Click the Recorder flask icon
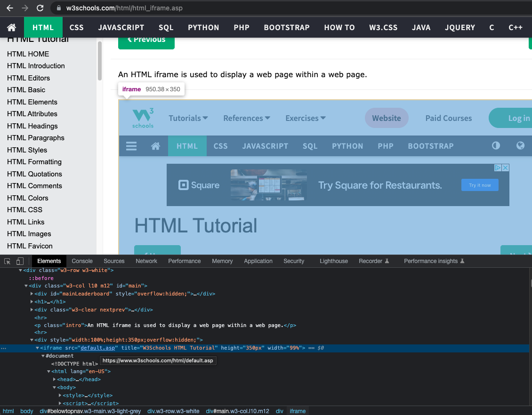The image size is (532, 415). click(x=387, y=261)
